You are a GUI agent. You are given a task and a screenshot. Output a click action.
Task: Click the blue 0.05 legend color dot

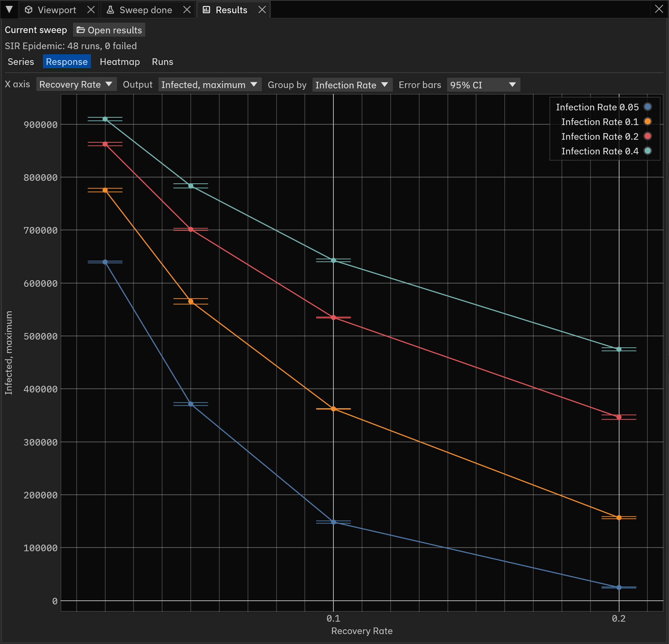[648, 107]
